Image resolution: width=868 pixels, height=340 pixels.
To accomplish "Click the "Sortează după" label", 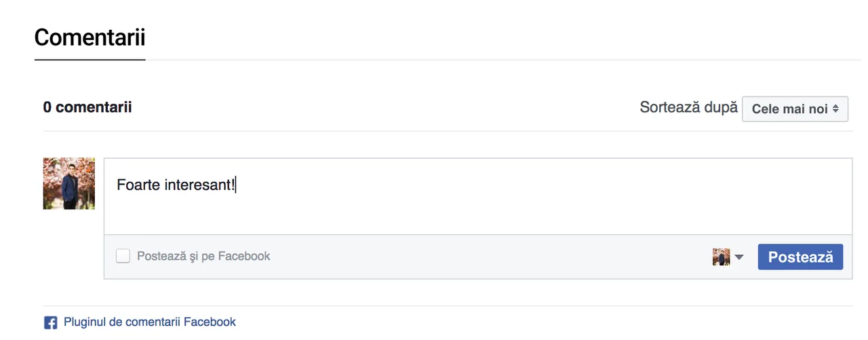I will tap(688, 107).
